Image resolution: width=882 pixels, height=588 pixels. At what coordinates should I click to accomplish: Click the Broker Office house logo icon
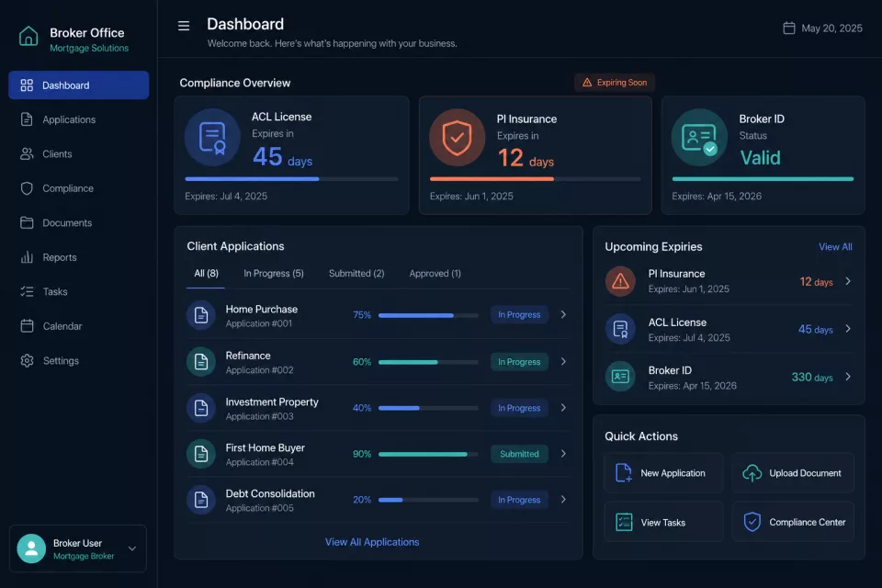28,36
